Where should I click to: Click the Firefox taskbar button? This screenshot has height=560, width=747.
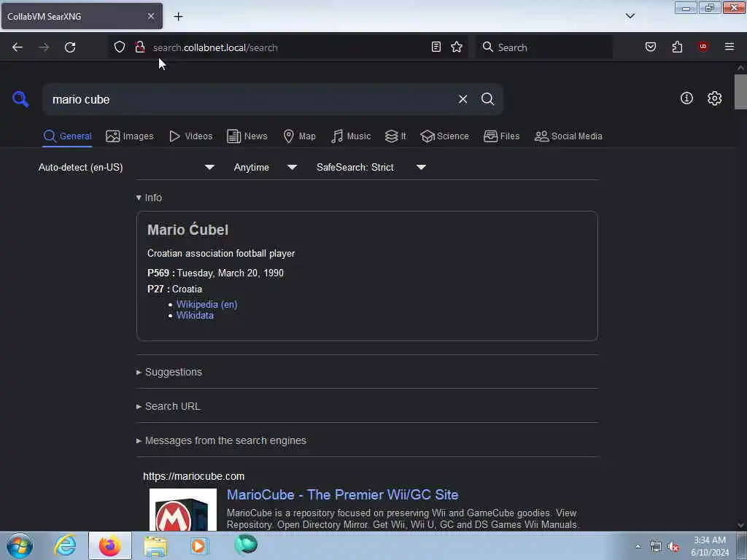pos(110,545)
